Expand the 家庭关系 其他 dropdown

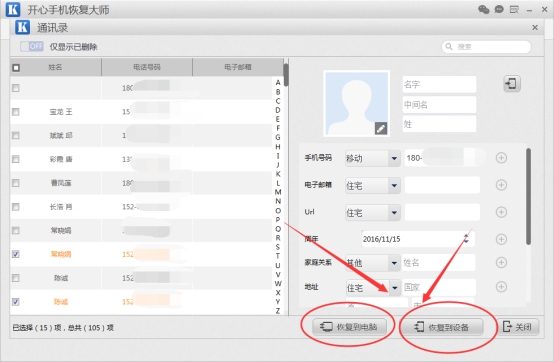(394, 263)
